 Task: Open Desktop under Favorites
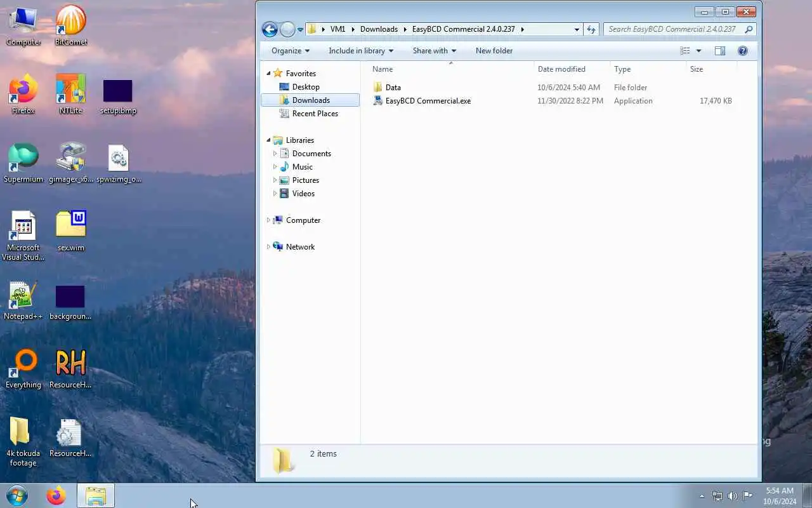click(306, 87)
